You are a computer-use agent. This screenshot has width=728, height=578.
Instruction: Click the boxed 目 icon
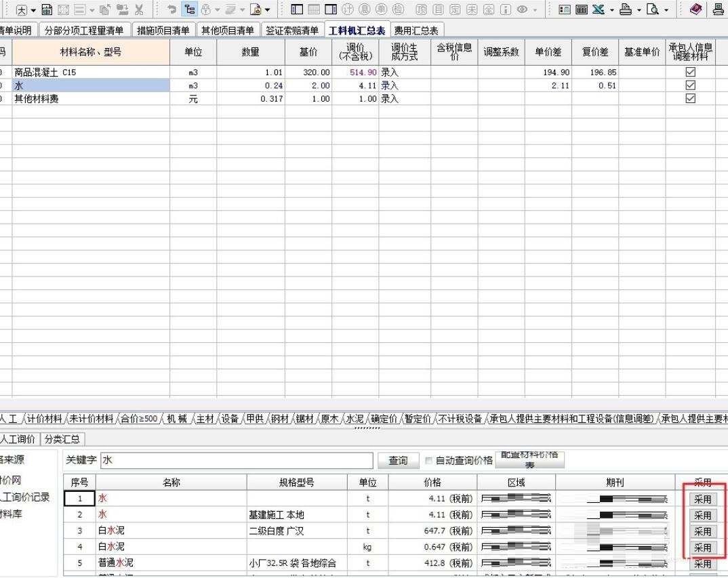pos(438,9)
